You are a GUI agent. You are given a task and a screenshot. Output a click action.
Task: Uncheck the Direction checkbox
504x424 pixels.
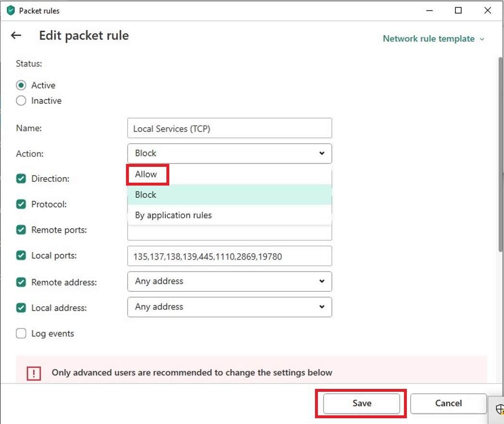click(21, 179)
